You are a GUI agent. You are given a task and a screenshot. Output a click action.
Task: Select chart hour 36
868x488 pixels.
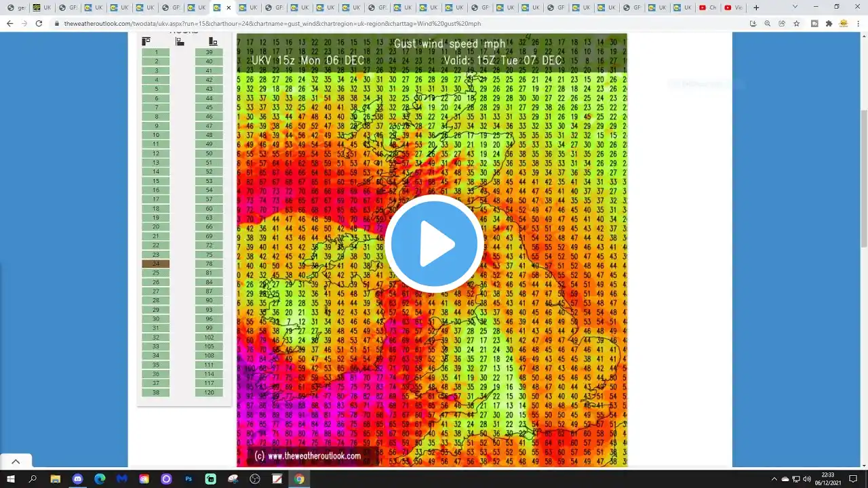[x=156, y=374]
